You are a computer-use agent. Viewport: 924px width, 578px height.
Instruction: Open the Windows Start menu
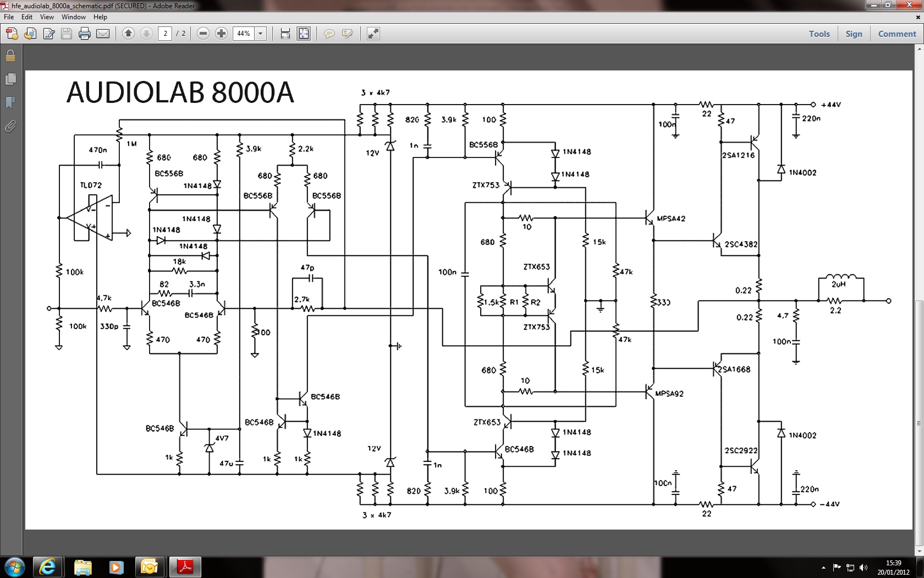pyautogui.click(x=14, y=567)
